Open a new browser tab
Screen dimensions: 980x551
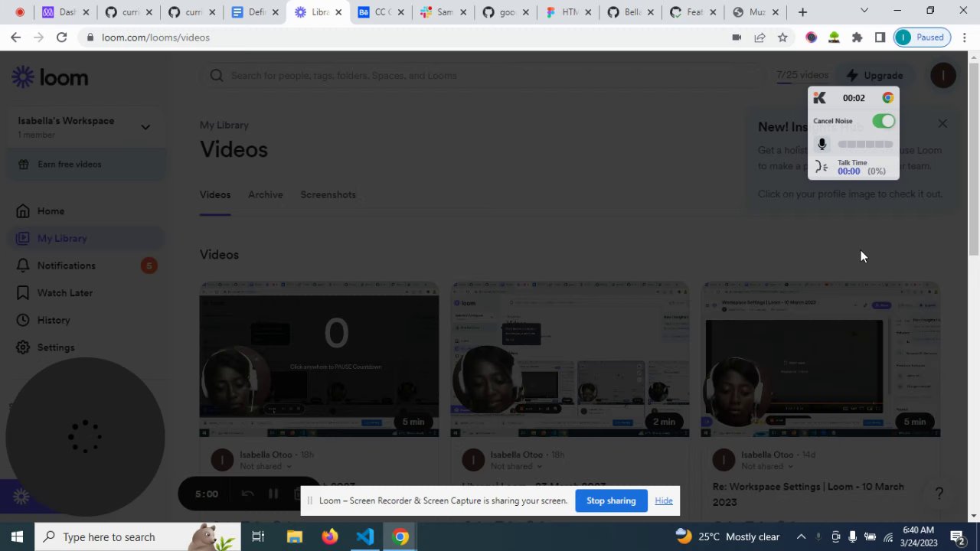click(x=802, y=12)
